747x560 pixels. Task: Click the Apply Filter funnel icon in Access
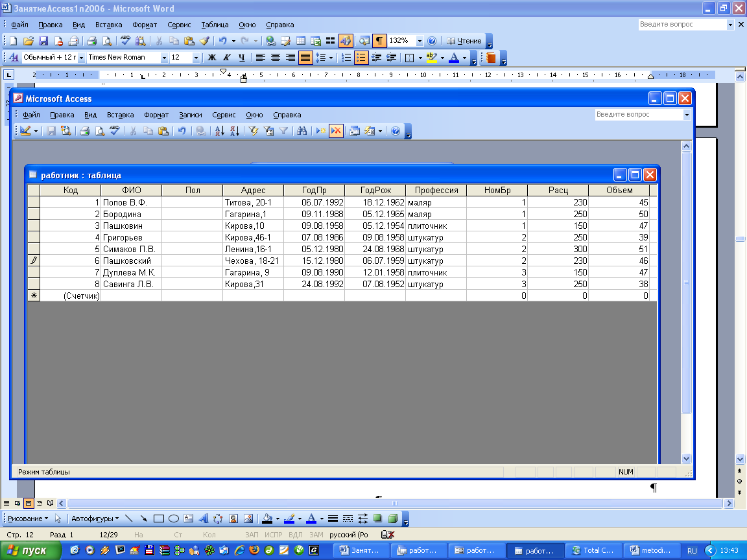(x=283, y=131)
